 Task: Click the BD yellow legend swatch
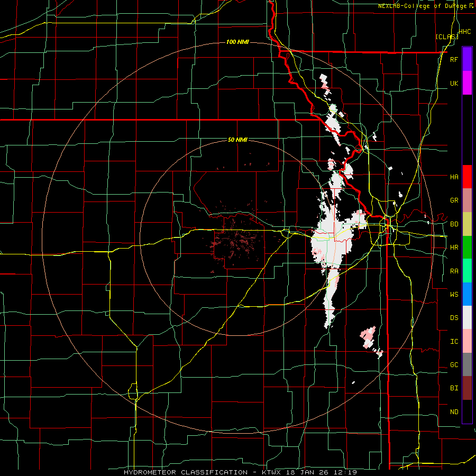[x=467, y=224]
